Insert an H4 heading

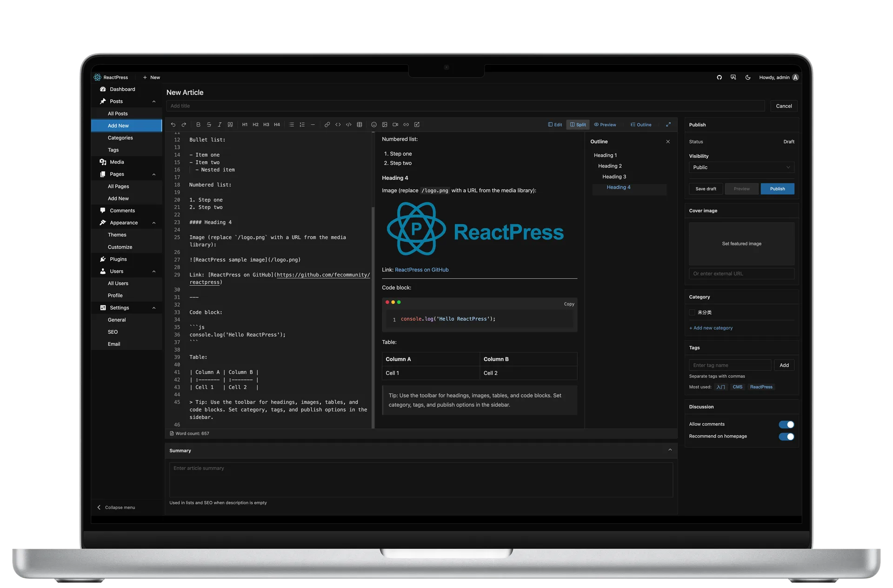[277, 125]
